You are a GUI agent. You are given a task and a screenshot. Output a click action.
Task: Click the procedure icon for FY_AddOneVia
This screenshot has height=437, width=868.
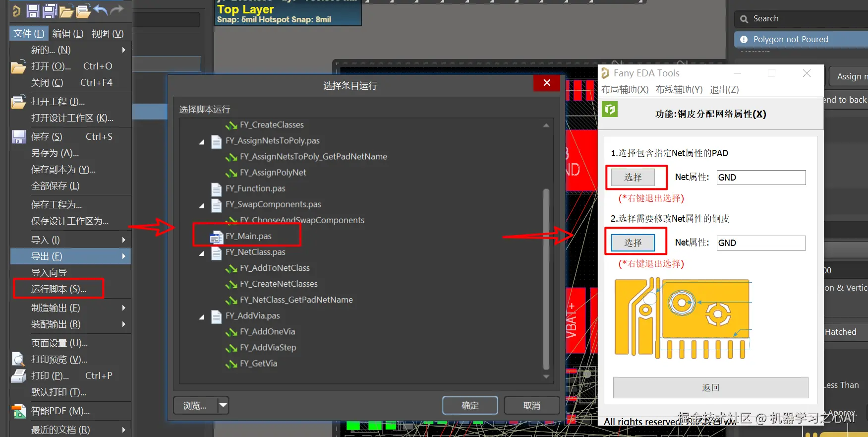pos(231,332)
